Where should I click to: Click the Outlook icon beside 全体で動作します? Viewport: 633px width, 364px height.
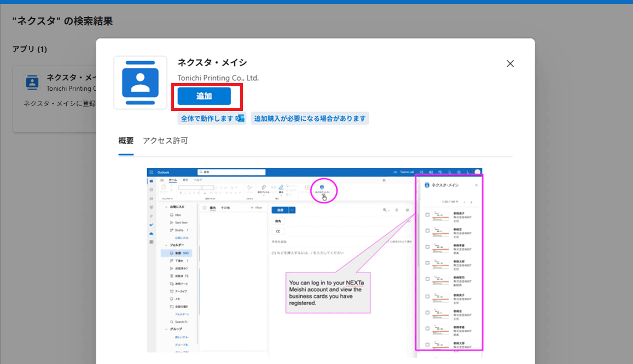point(240,119)
